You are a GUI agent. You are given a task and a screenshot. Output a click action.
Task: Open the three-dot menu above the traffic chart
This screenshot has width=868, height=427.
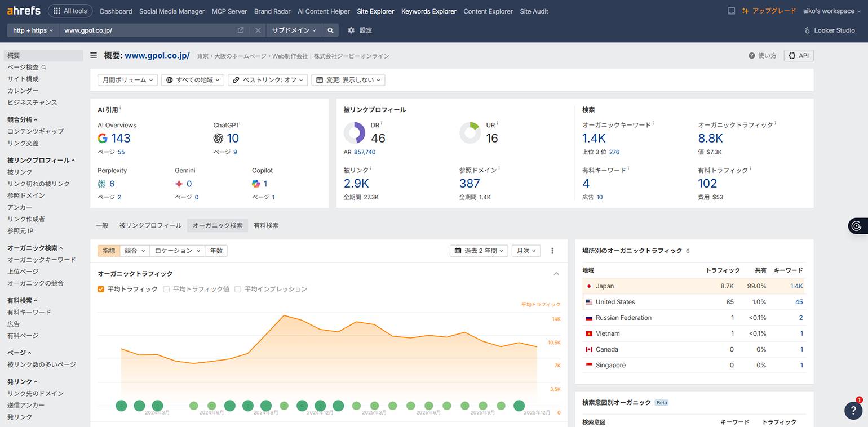(x=552, y=251)
